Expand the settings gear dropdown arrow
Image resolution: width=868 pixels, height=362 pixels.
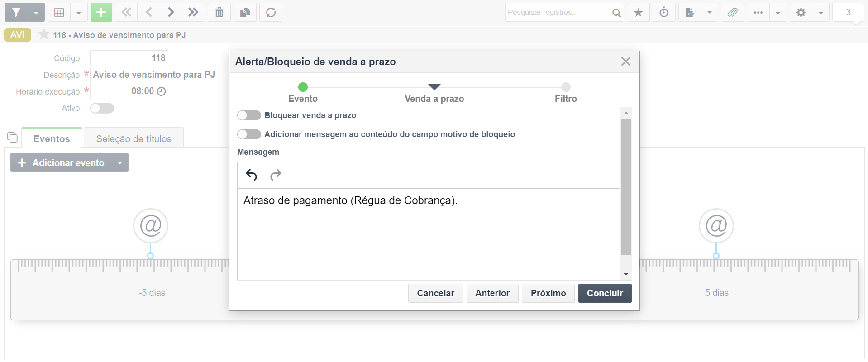(x=820, y=12)
